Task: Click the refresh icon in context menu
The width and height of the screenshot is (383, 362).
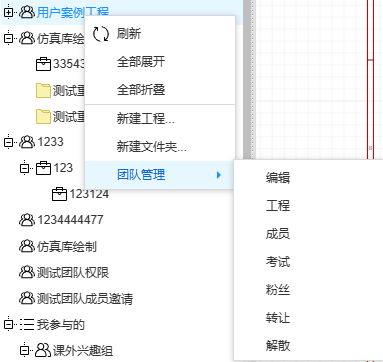Action: click(x=101, y=34)
